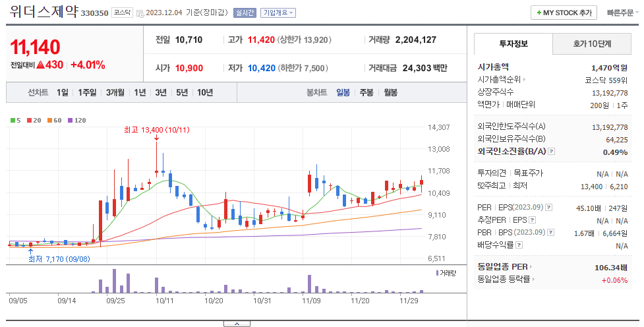Click the 11/09 date label on chart axis

coord(311,301)
